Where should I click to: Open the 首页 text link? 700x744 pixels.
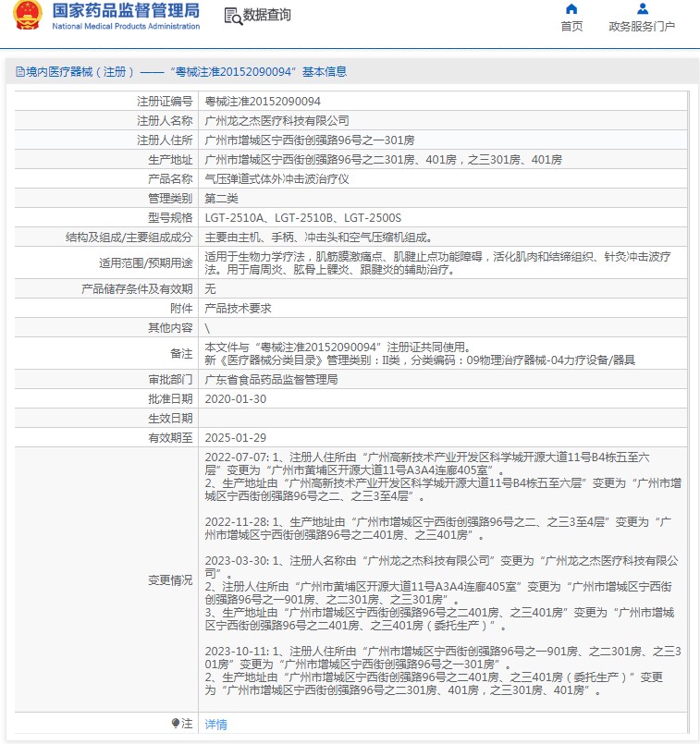pos(571,27)
